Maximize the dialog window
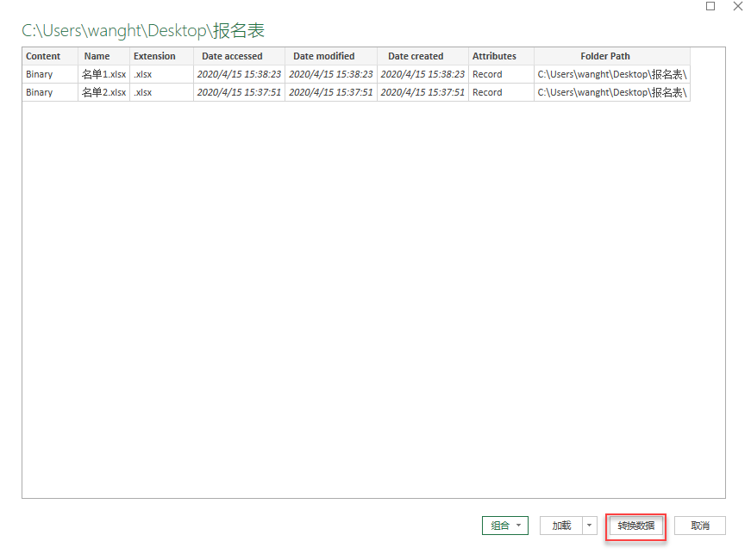This screenshot has width=751, height=560. 710,6
